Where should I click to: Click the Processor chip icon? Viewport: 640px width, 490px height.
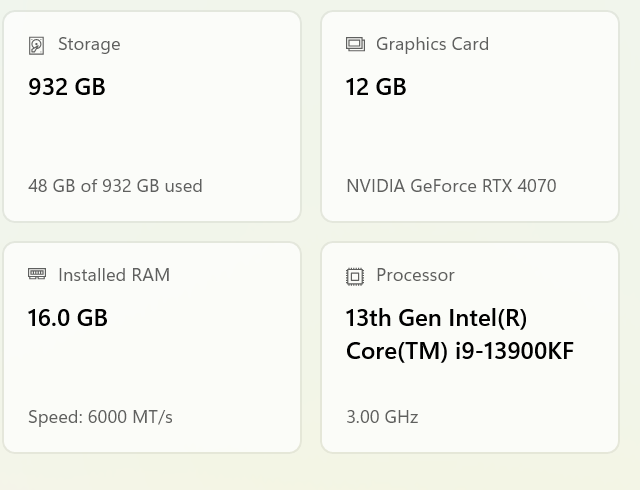click(x=355, y=275)
